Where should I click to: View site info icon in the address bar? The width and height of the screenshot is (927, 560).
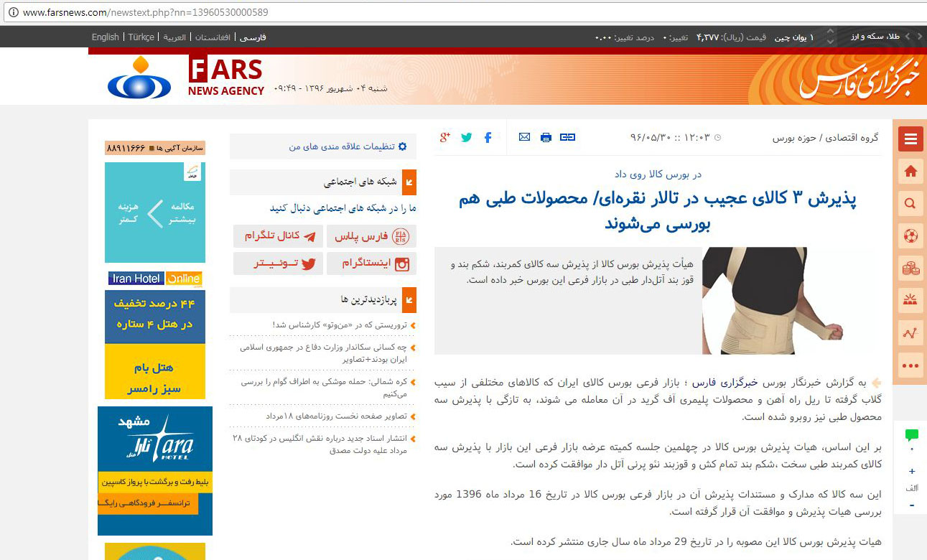[13, 13]
